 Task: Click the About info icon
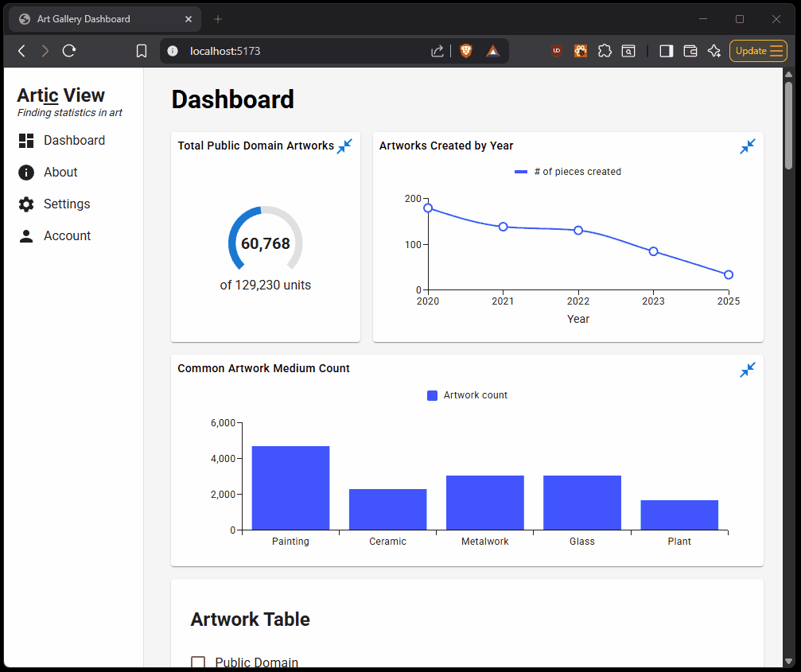click(26, 173)
